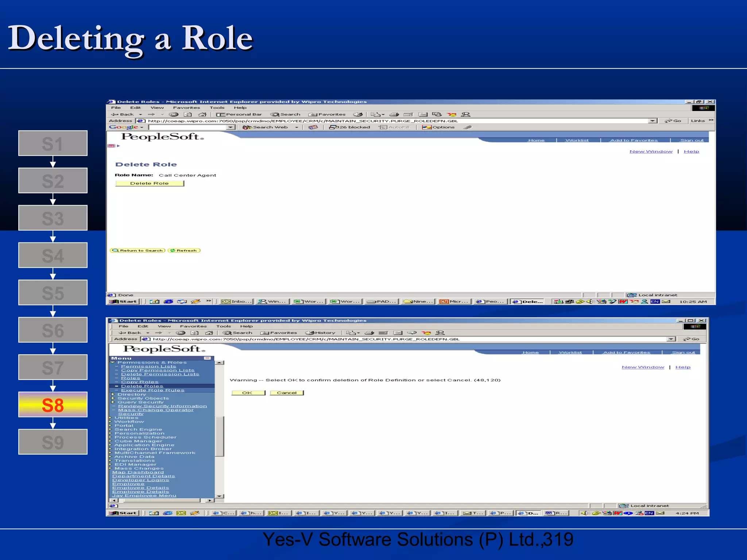The width and height of the screenshot is (747, 560).
Task: Click Go button in upper address bar
Action: coord(673,121)
